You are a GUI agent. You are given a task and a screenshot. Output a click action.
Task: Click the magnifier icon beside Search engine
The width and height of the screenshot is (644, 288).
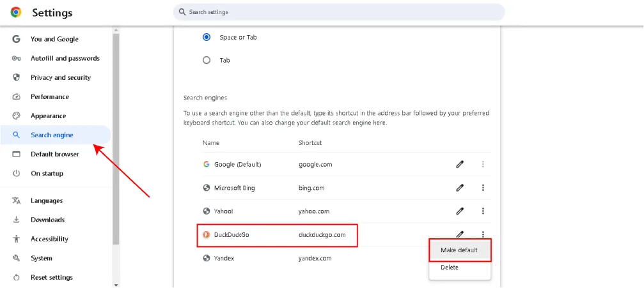click(x=17, y=135)
